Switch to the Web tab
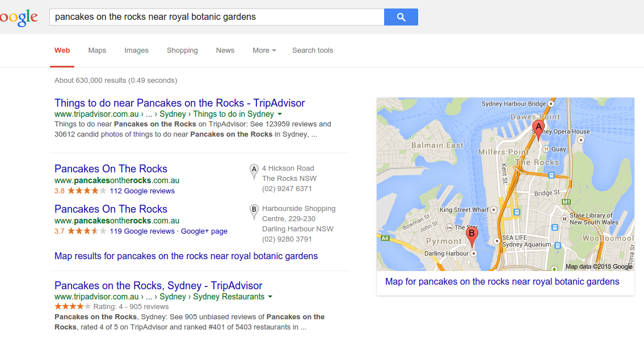The width and height of the screenshot is (644, 338). pos(62,50)
